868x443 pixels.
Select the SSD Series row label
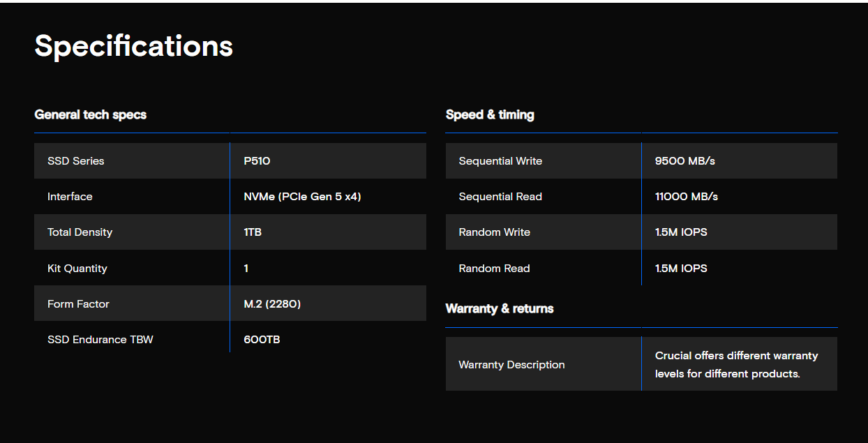[75, 161]
